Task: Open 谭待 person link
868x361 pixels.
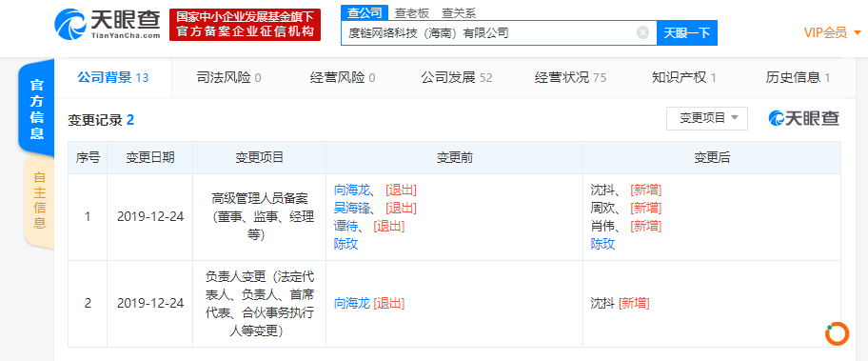Action: click(x=345, y=226)
